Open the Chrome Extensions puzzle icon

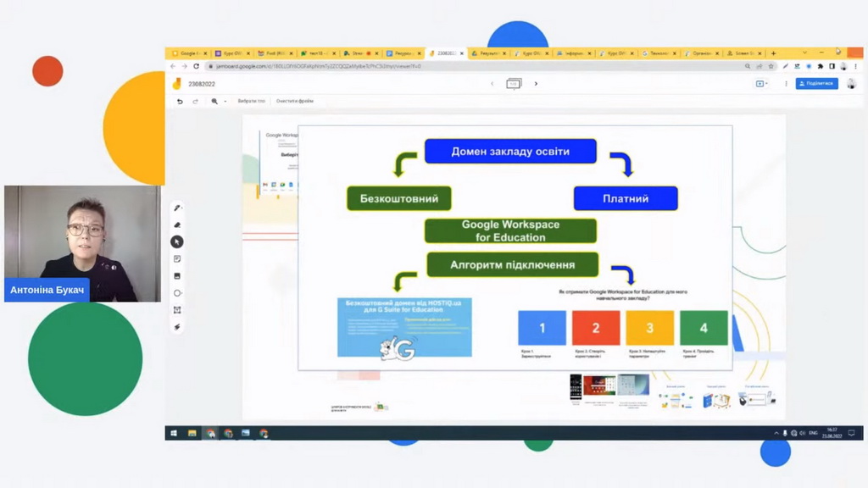pos(821,66)
